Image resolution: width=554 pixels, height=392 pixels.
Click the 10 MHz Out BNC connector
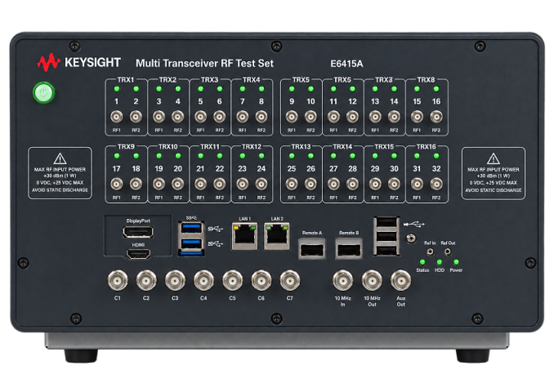coord(372,281)
